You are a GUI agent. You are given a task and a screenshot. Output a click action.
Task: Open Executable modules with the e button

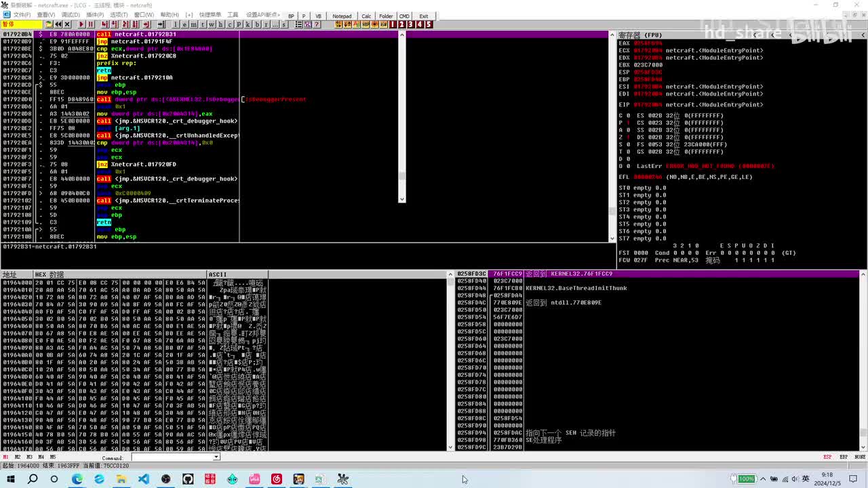coord(185,24)
